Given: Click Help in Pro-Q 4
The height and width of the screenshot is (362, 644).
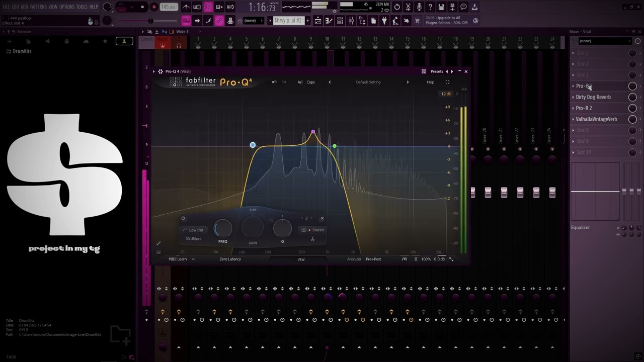Looking at the screenshot, I should coord(431,82).
